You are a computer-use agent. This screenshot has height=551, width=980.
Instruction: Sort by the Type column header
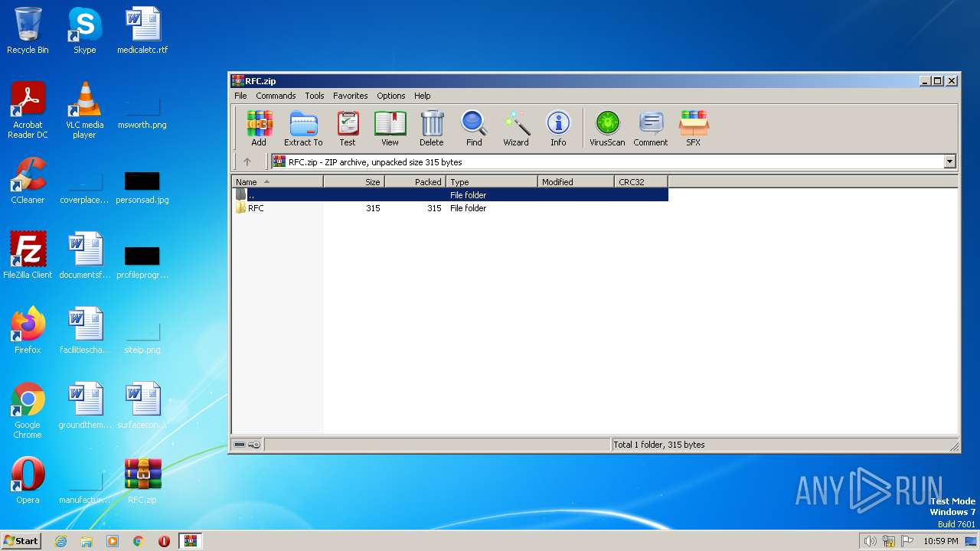(492, 182)
